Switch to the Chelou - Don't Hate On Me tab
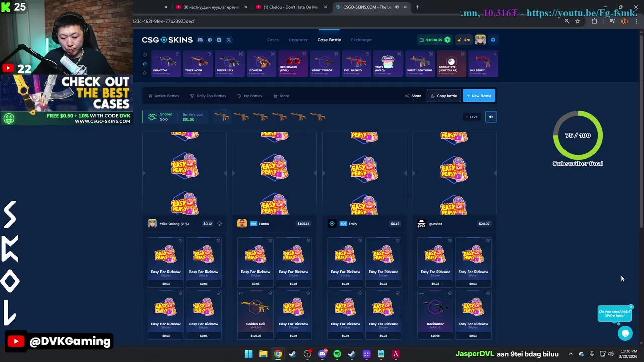 click(x=291, y=7)
